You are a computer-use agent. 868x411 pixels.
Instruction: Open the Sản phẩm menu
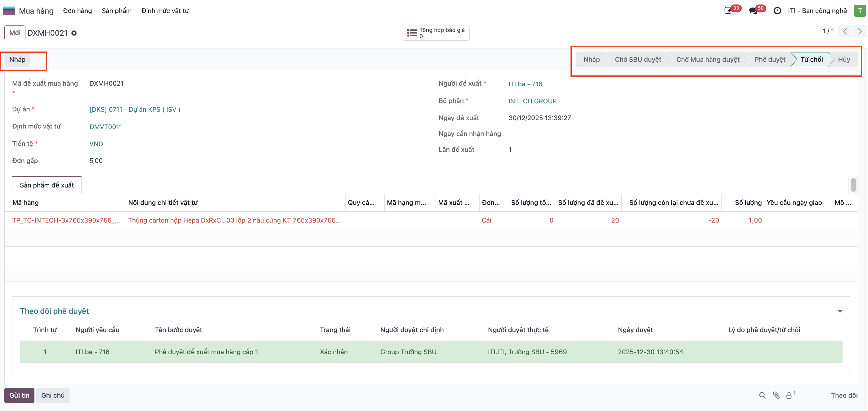[x=117, y=11]
